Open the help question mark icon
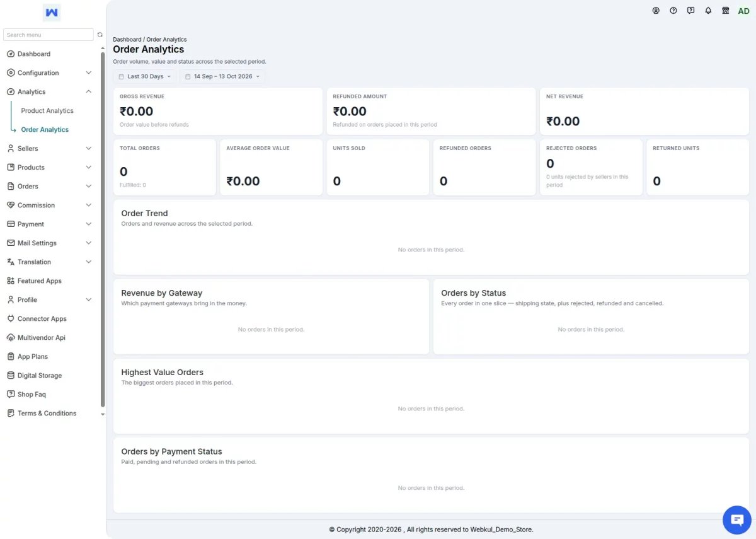The height and width of the screenshot is (539, 756). click(x=673, y=11)
